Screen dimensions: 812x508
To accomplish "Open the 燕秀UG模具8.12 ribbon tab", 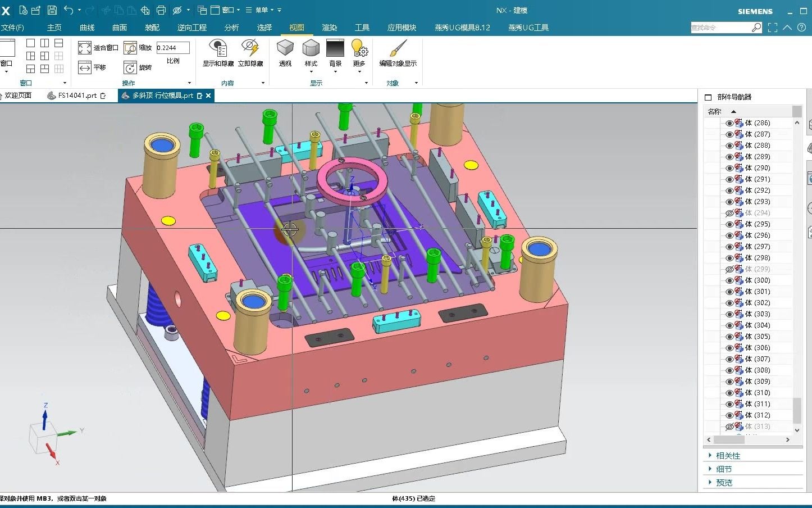I will pyautogui.click(x=462, y=27).
